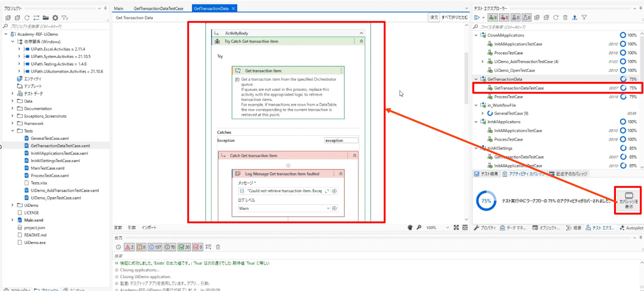This screenshot has height=291, width=644.
Task: Open the 記述子のカバレッジ tab
Action: coord(569,174)
